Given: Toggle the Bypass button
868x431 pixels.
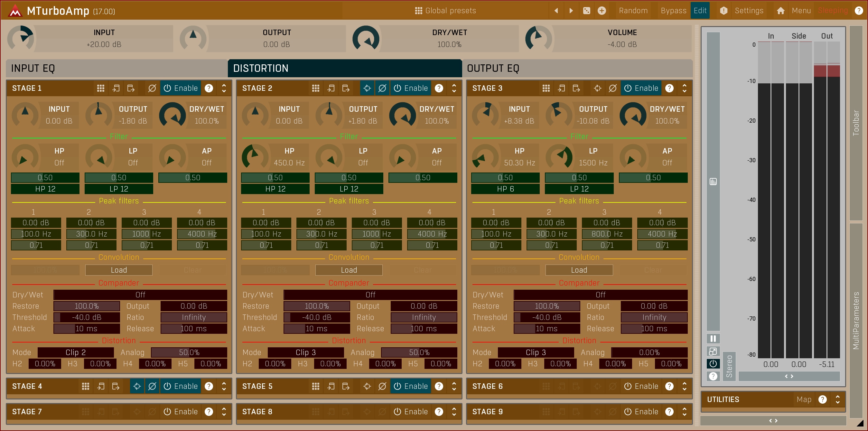Looking at the screenshot, I should 673,11.
